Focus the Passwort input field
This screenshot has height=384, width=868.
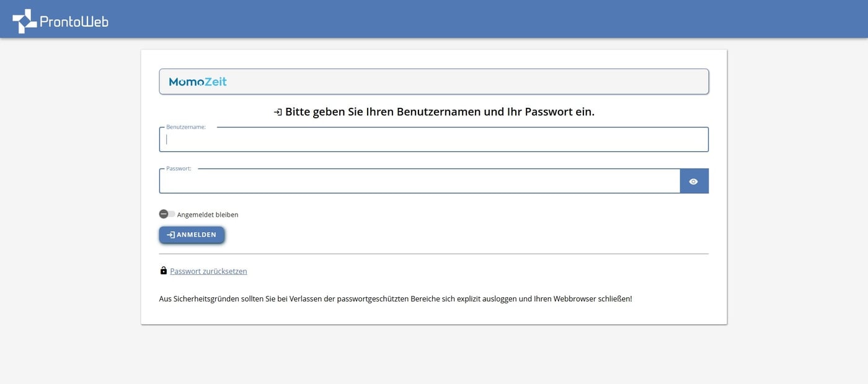click(x=420, y=181)
